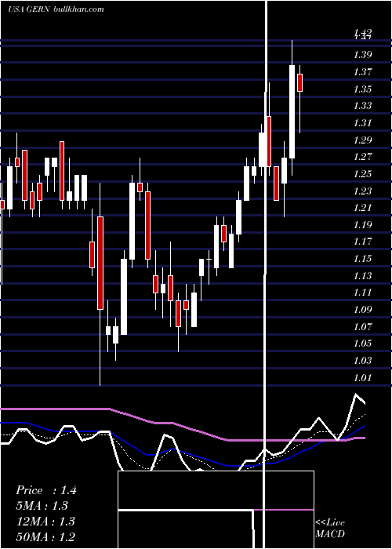Click the tall white candle reaching 1.38
The height and width of the screenshot is (549, 392).
[x=292, y=111]
